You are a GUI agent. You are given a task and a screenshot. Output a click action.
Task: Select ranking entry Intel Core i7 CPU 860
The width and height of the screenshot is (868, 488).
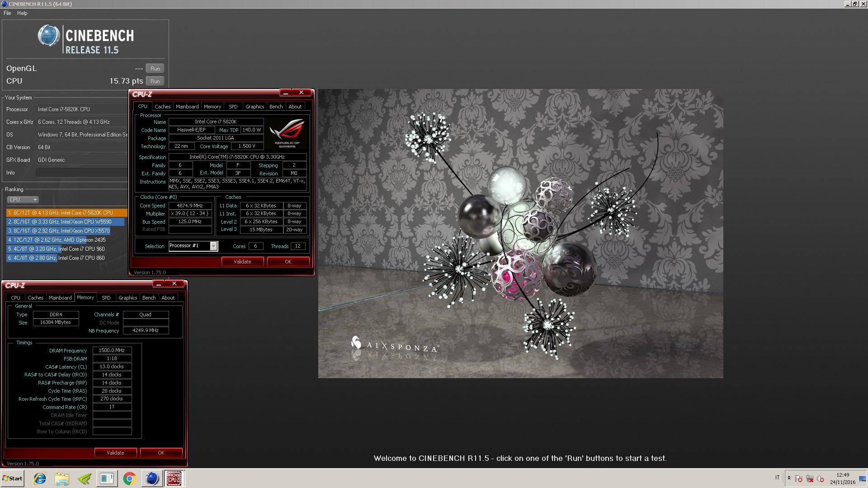[x=56, y=258]
